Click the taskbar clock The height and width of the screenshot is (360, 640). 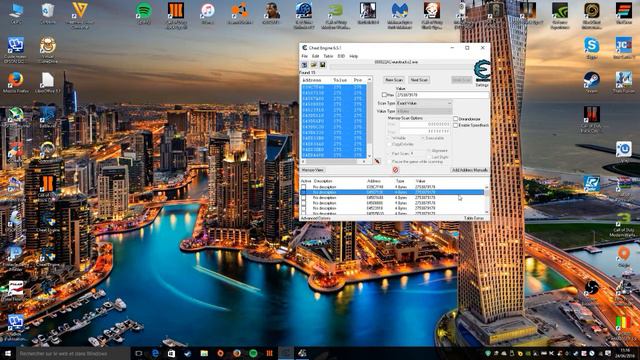[x=625, y=353]
